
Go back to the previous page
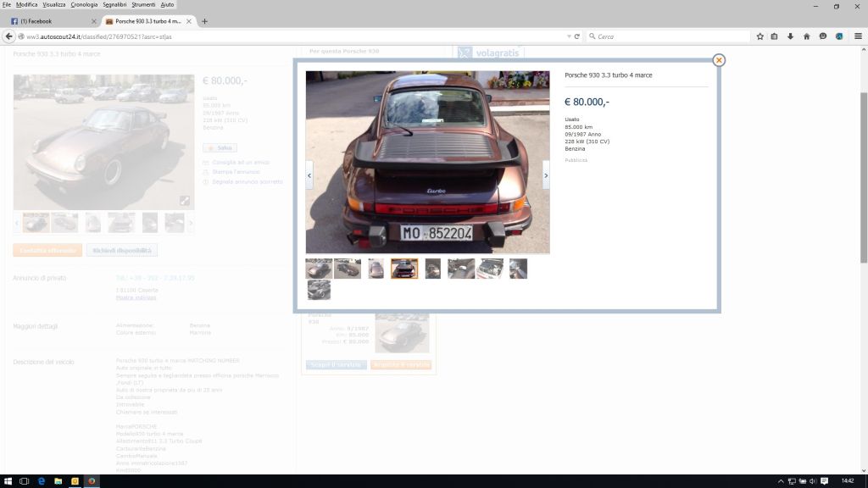[x=8, y=36]
